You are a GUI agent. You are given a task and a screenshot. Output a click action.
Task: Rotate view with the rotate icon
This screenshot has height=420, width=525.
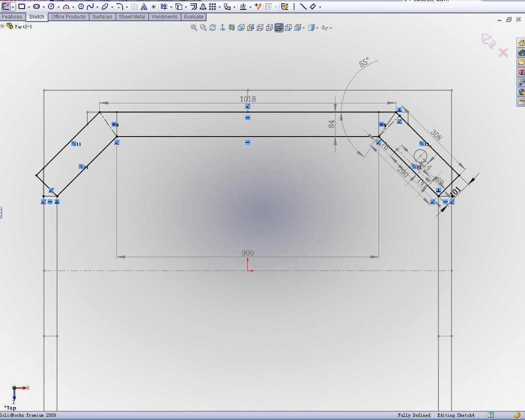pos(213,27)
